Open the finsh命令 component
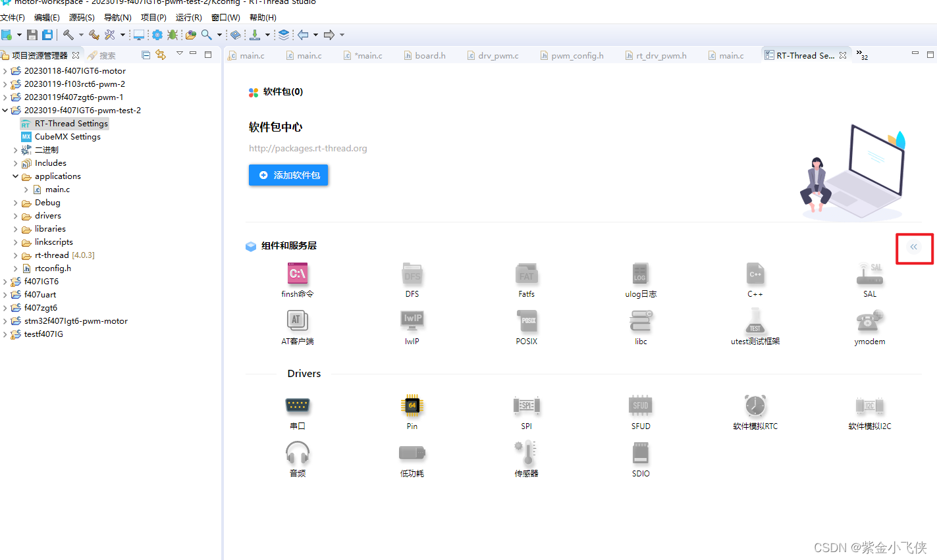This screenshot has width=937, height=560. (298, 280)
